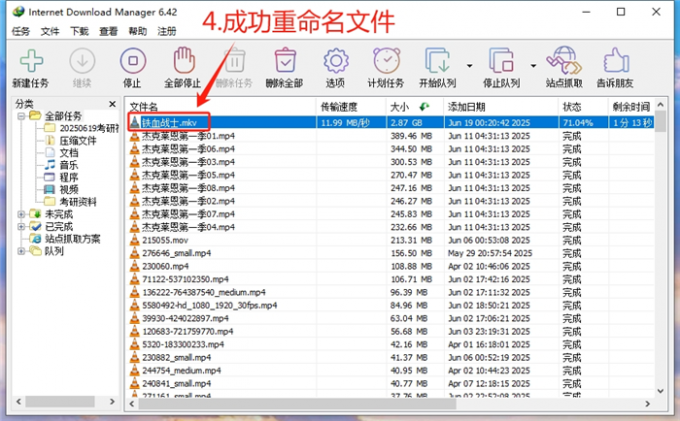Click VLC icon beside 39930-424022897.mp4
The image size is (680, 421).
pyautogui.click(x=134, y=318)
